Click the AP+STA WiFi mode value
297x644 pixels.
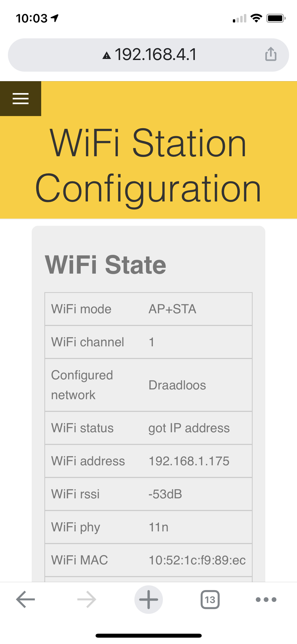pyautogui.click(x=172, y=309)
